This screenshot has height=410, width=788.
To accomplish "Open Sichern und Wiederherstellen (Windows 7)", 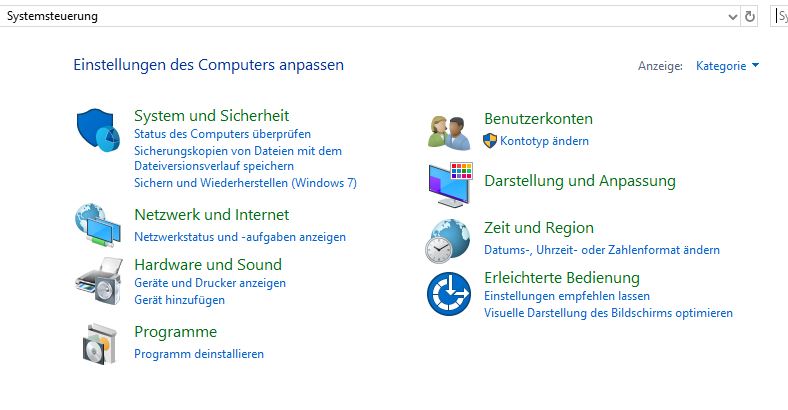I will [x=245, y=183].
